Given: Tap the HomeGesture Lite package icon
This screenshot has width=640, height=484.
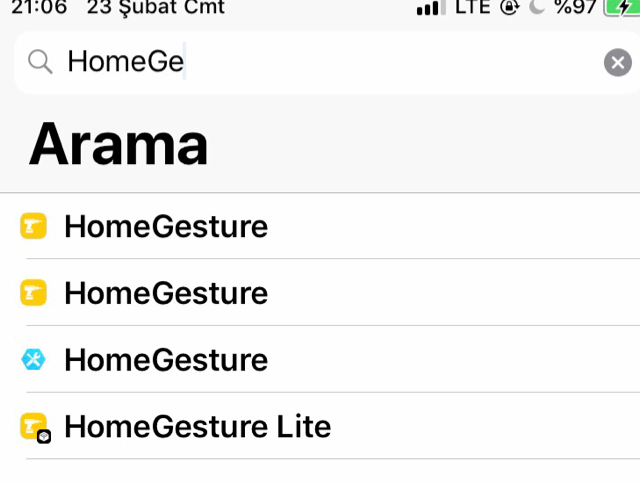Looking at the screenshot, I should click(35, 428).
